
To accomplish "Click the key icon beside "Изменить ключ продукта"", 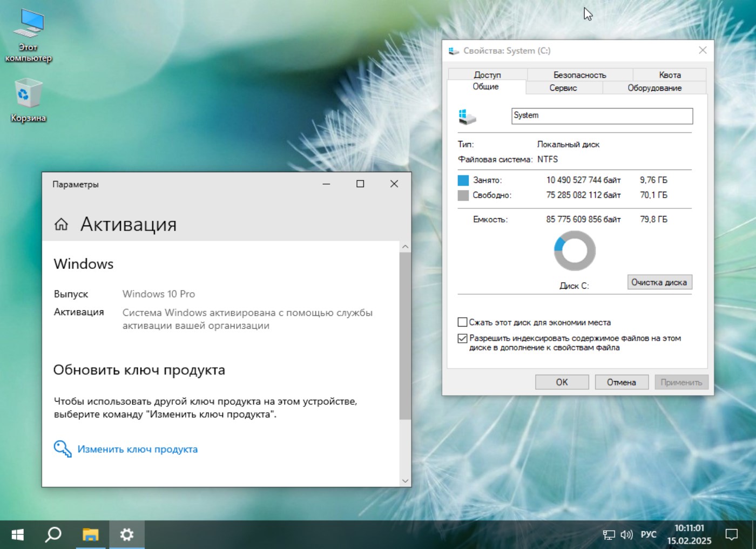I will [x=63, y=449].
